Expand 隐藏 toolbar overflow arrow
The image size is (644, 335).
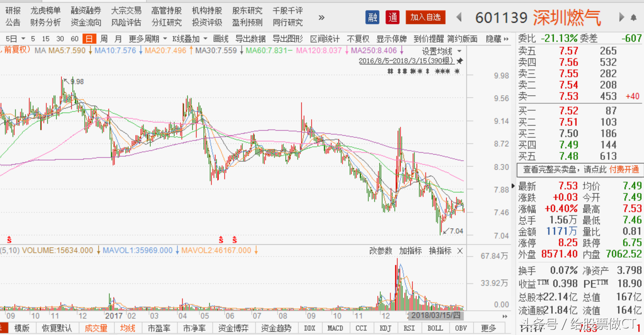click(506, 39)
